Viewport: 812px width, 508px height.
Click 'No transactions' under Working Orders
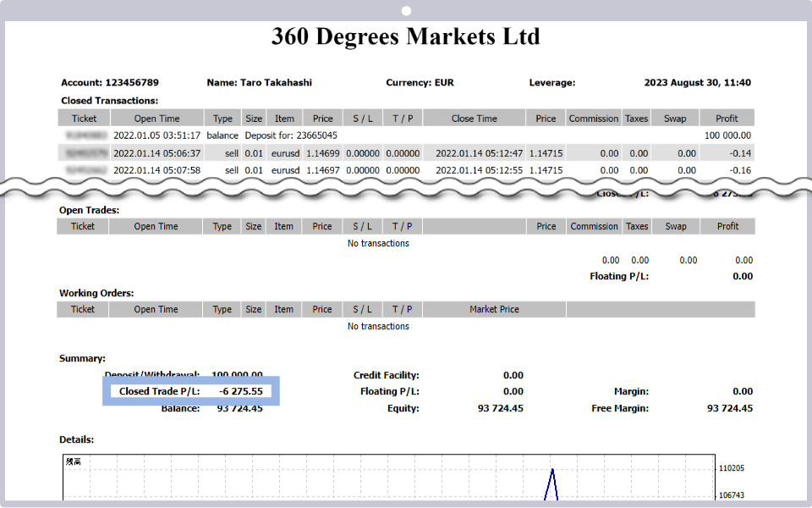pos(378,326)
